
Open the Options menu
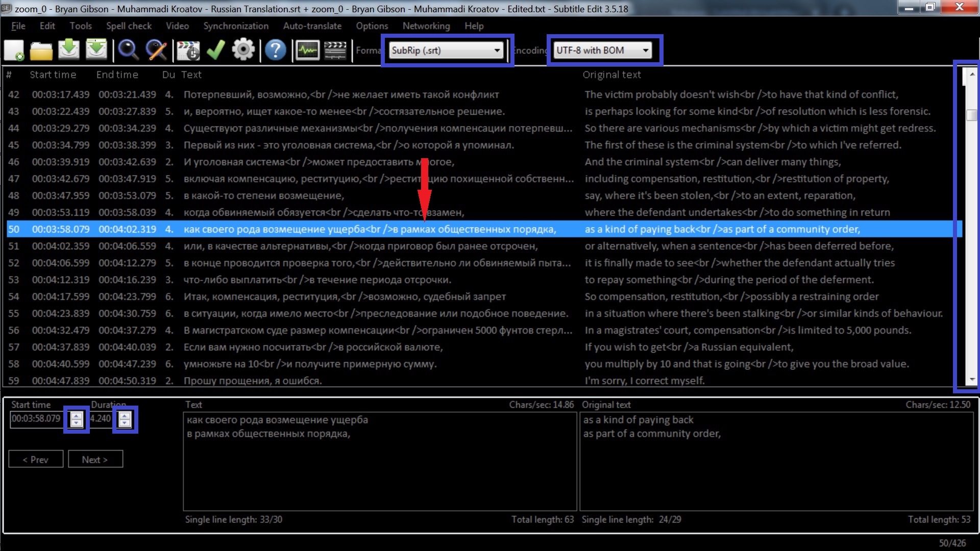click(x=372, y=26)
